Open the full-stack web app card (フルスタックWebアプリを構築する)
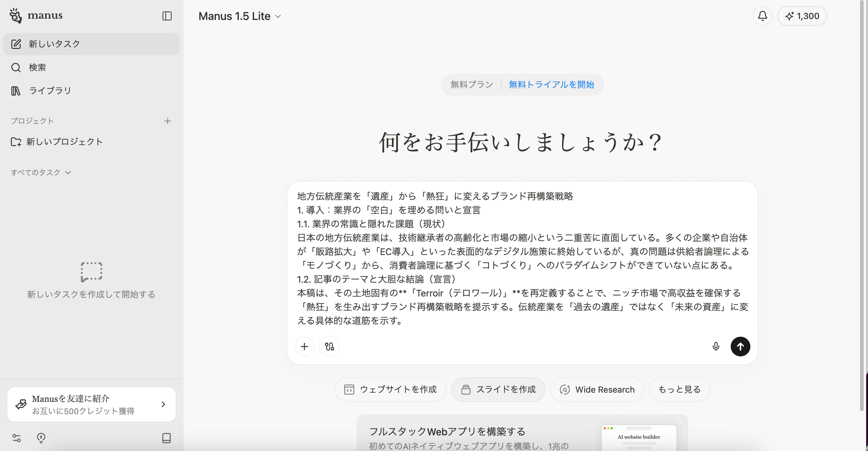 tap(522, 433)
